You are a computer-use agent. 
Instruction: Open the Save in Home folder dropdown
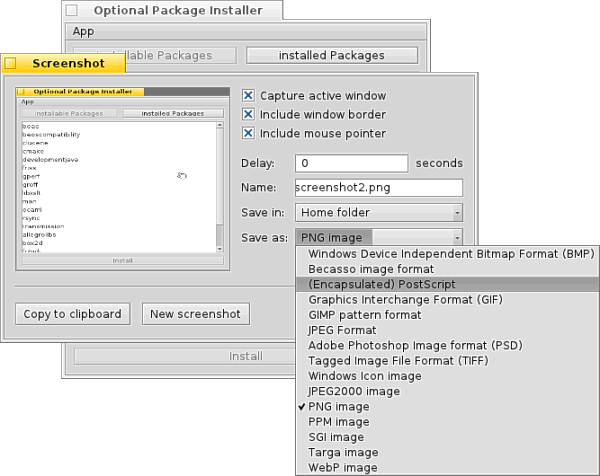[x=378, y=212]
